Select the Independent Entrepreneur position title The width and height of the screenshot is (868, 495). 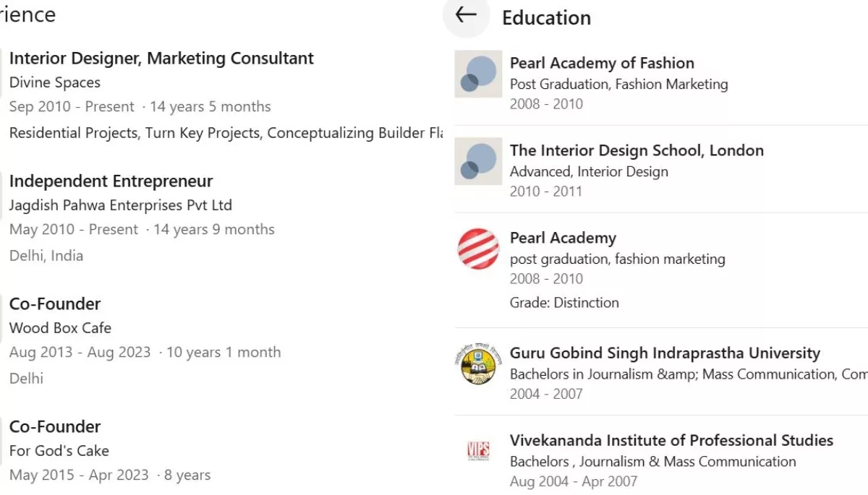coord(111,181)
